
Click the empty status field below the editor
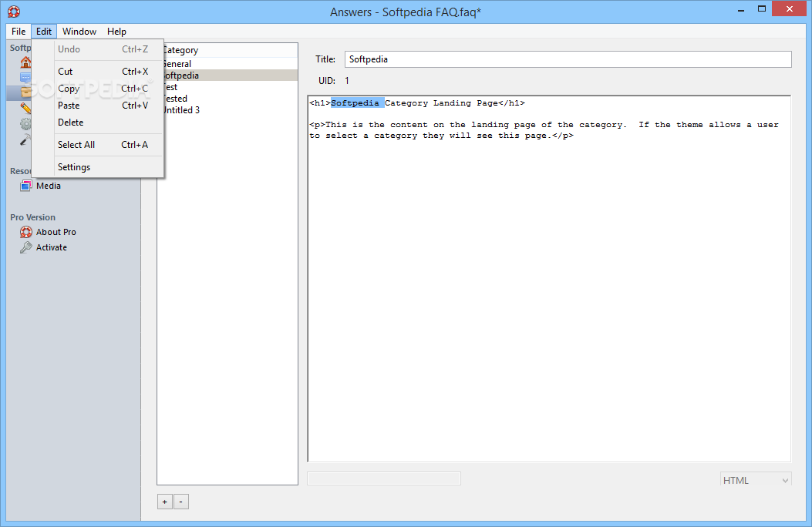(384, 478)
